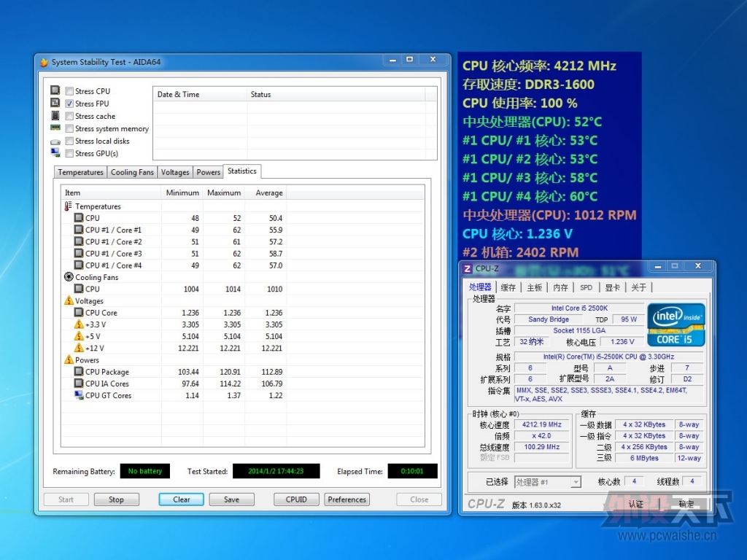Click the warning icon beside +5 V

click(79, 336)
